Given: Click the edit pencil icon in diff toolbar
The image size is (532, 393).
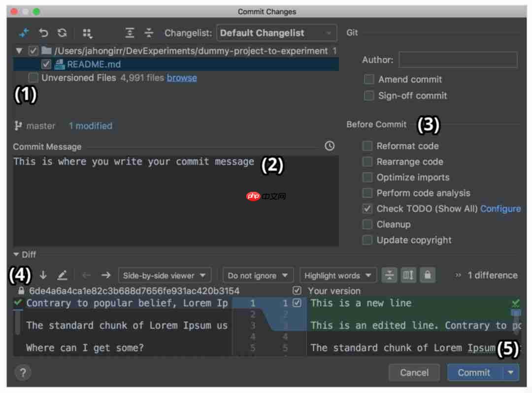Looking at the screenshot, I should (62, 275).
